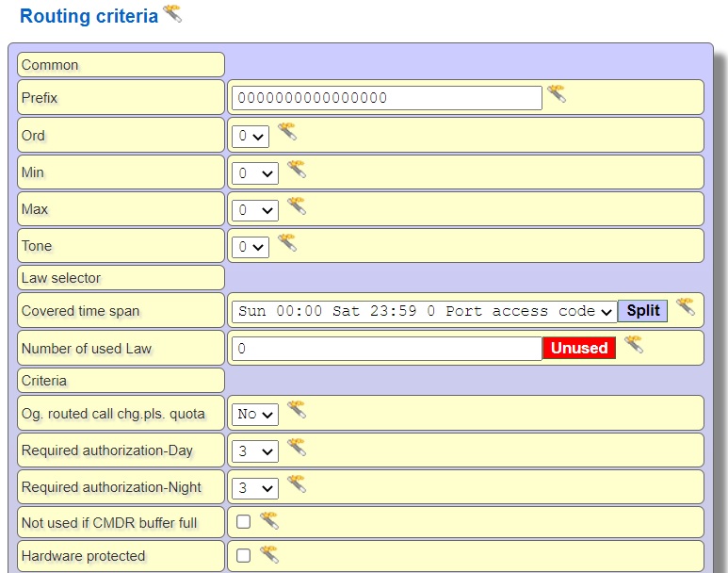
Task: Open the Max value dropdown
Action: [255, 210]
